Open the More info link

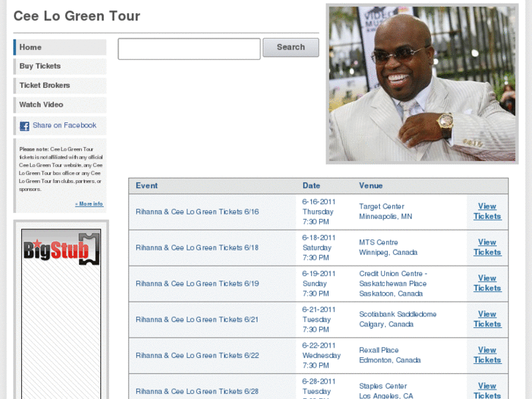[x=89, y=204]
